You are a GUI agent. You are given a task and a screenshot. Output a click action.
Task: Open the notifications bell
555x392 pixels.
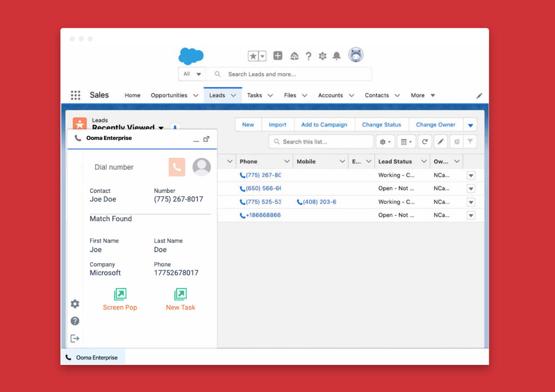(x=336, y=56)
